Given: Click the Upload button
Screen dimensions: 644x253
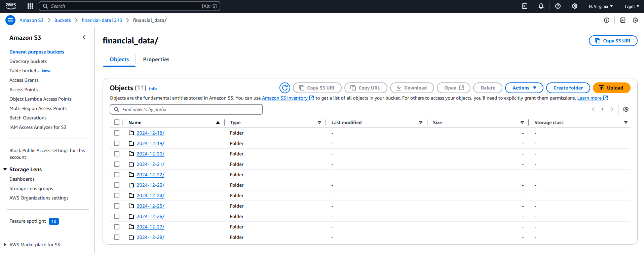Looking at the screenshot, I should [x=611, y=88].
